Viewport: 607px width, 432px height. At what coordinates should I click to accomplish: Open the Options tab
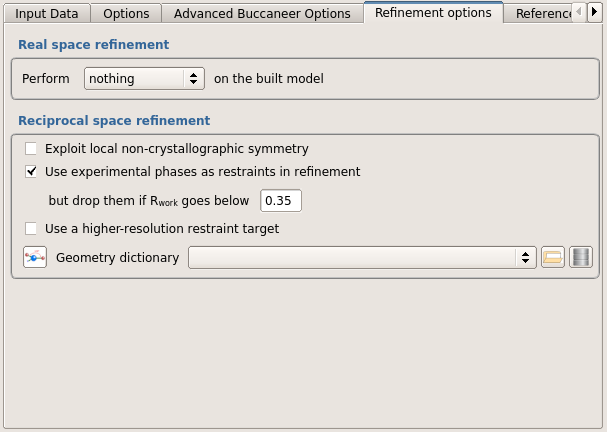(x=126, y=14)
